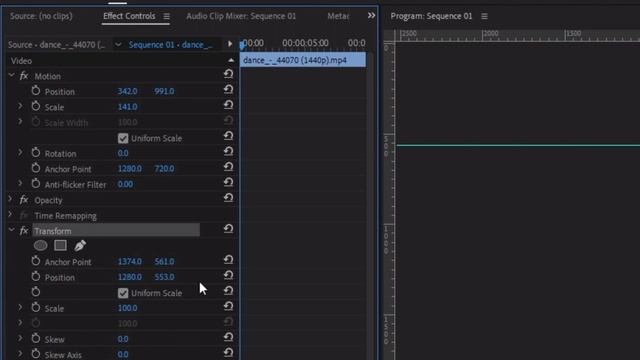The width and height of the screenshot is (640, 360).
Task: Reset the Opacity effect
Action: click(229, 198)
